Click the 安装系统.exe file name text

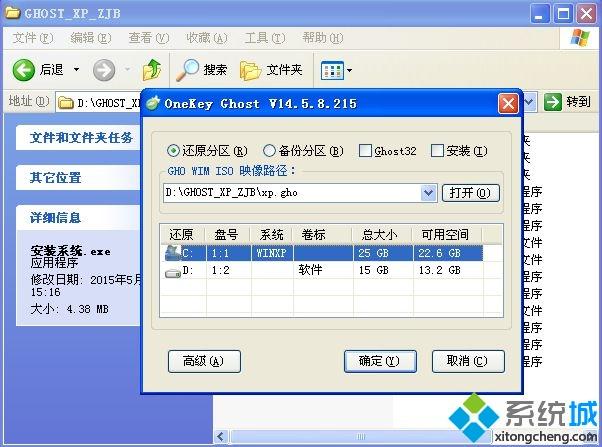coord(71,251)
